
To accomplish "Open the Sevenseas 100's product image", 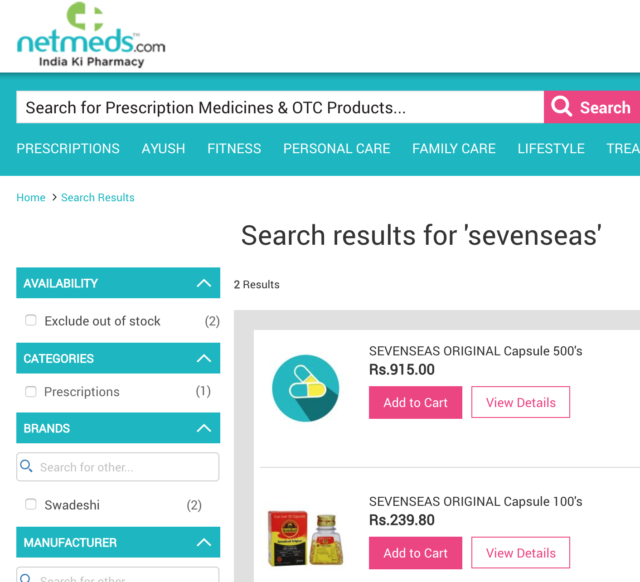I will point(305,537).
